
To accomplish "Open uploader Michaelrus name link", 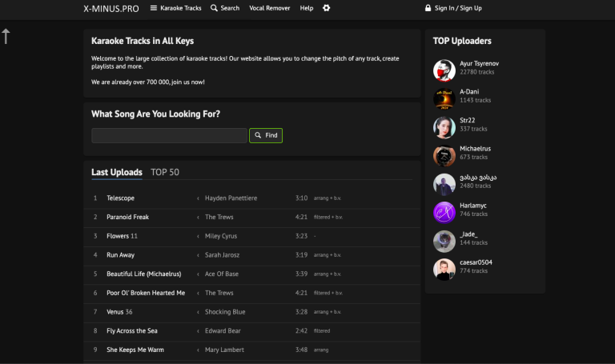I will (x=475, y=149).
